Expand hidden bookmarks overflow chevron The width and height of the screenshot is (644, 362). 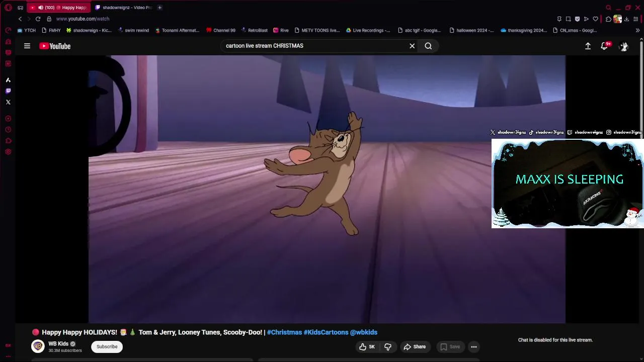(x=637, y=30)
